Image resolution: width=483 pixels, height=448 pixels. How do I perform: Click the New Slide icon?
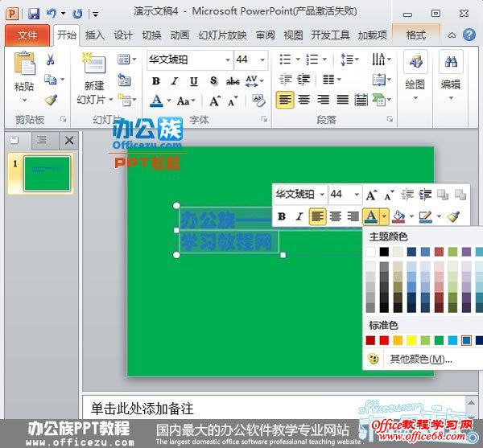pyautogui.click(x=94, y=66)
